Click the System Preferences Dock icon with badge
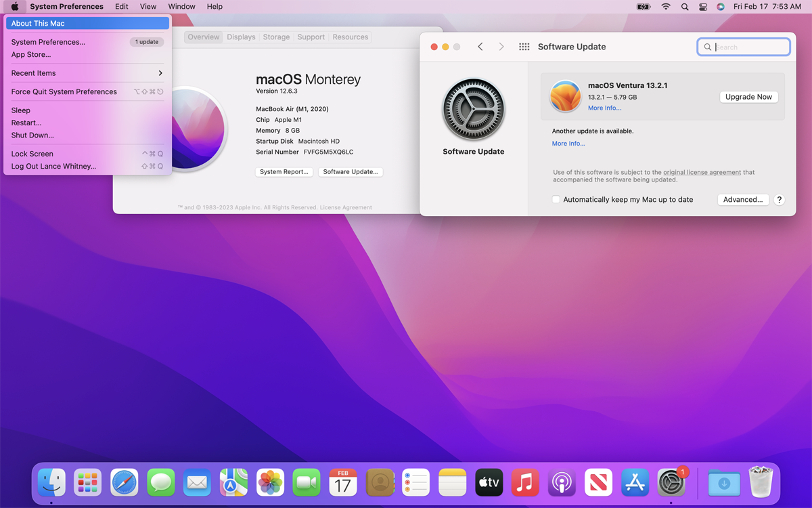 671,482
